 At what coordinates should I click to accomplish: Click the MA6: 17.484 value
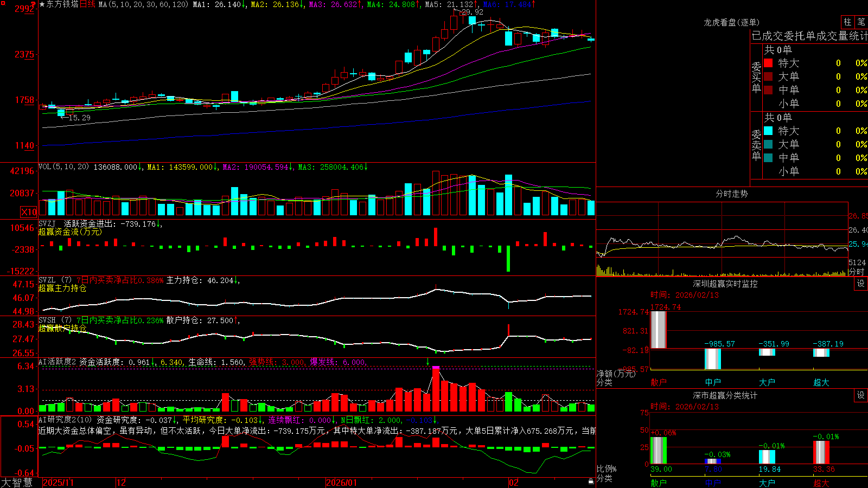(x=509, y=4)
